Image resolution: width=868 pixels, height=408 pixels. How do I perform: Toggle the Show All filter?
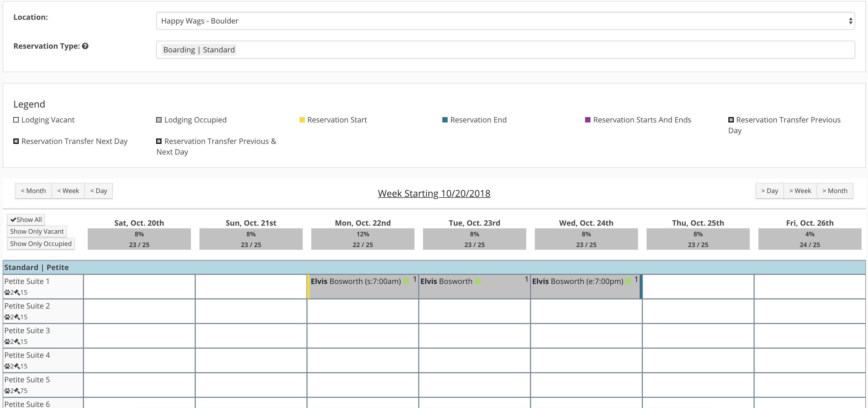(26, 219)
